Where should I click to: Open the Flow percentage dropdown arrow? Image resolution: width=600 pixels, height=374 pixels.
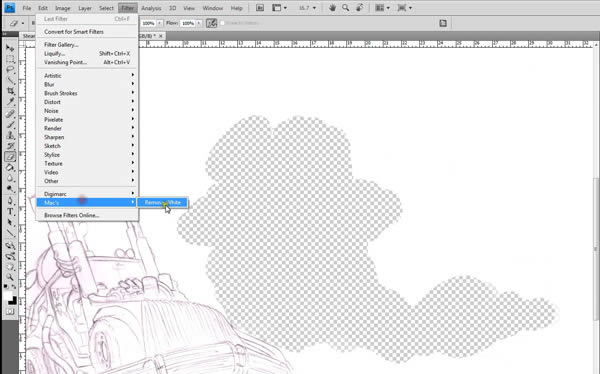tap(199, 23)
